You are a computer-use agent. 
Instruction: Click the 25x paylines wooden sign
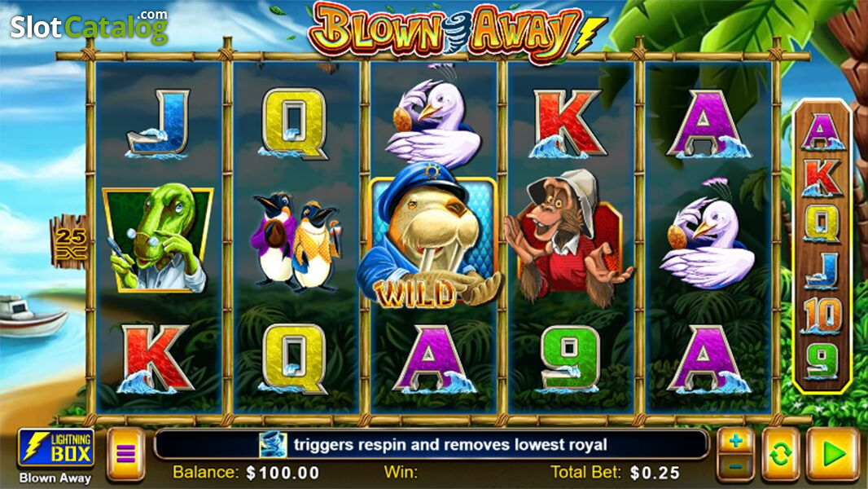tap(70, 243)
